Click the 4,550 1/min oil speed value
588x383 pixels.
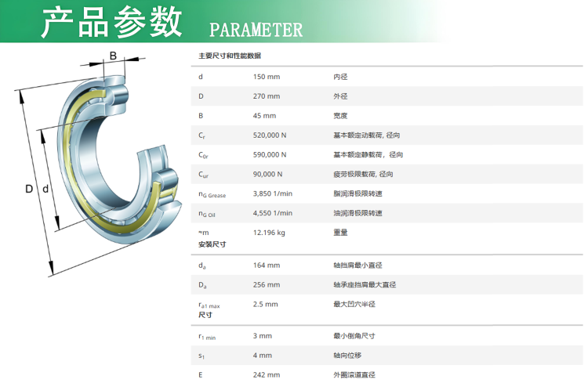273,213
